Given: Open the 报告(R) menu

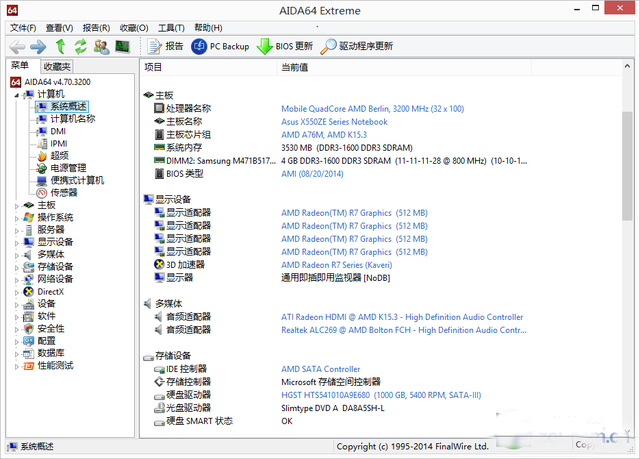Looking at the screenshot, I should pyautogui.click(x=96, y=28).
